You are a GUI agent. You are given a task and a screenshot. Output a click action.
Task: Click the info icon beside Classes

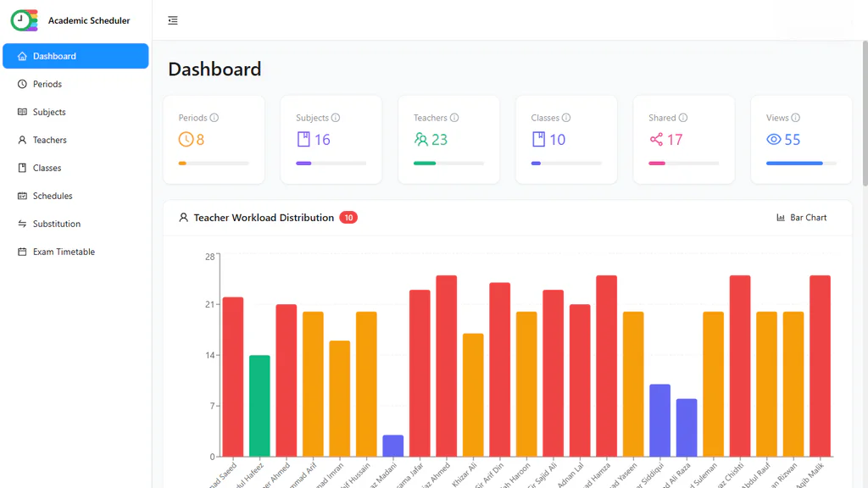click(566, 118)
